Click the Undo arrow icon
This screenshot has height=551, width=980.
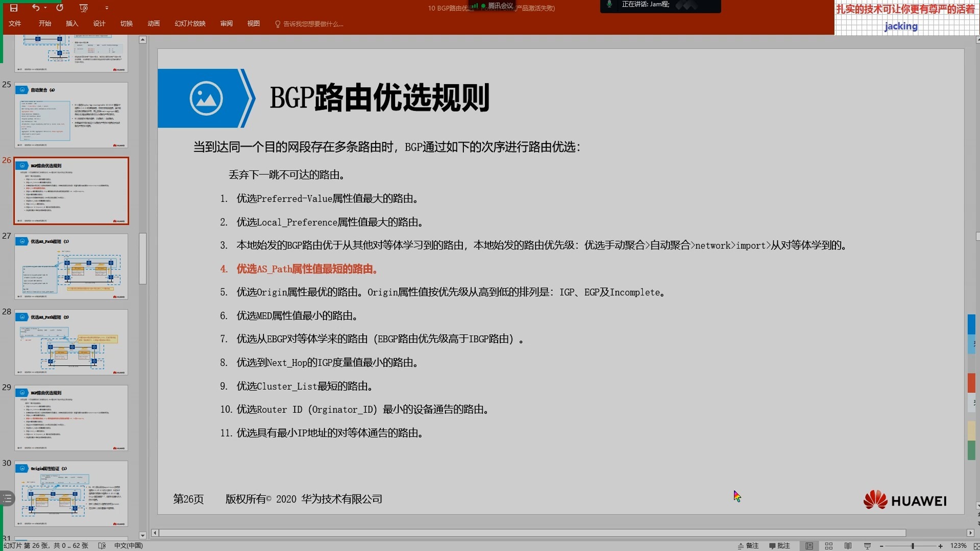(x=35, y=8)
